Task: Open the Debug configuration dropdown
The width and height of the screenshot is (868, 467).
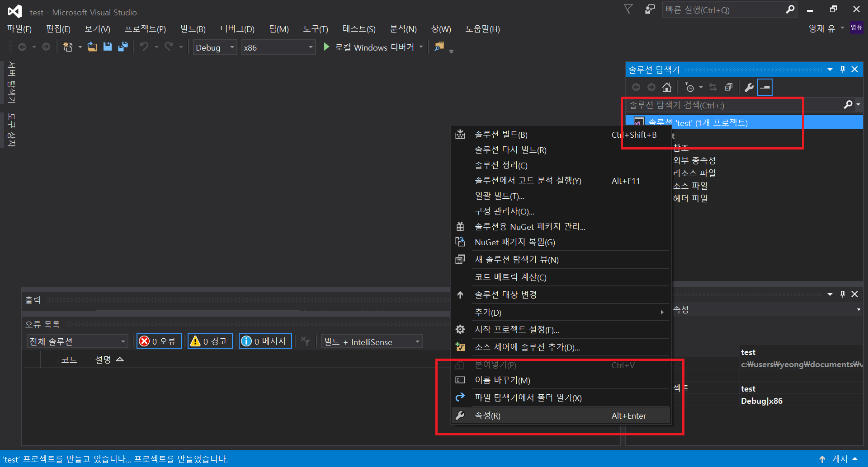Action: [215, 47]
